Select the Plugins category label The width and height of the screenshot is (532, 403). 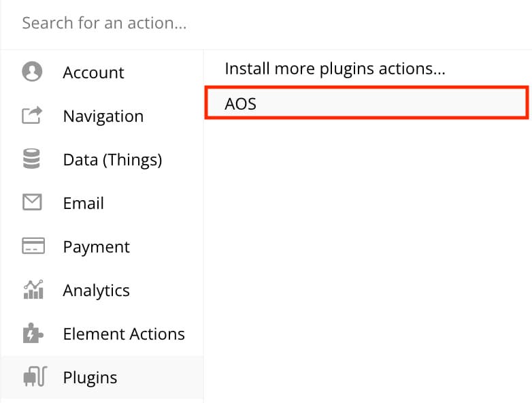(90, 378)
